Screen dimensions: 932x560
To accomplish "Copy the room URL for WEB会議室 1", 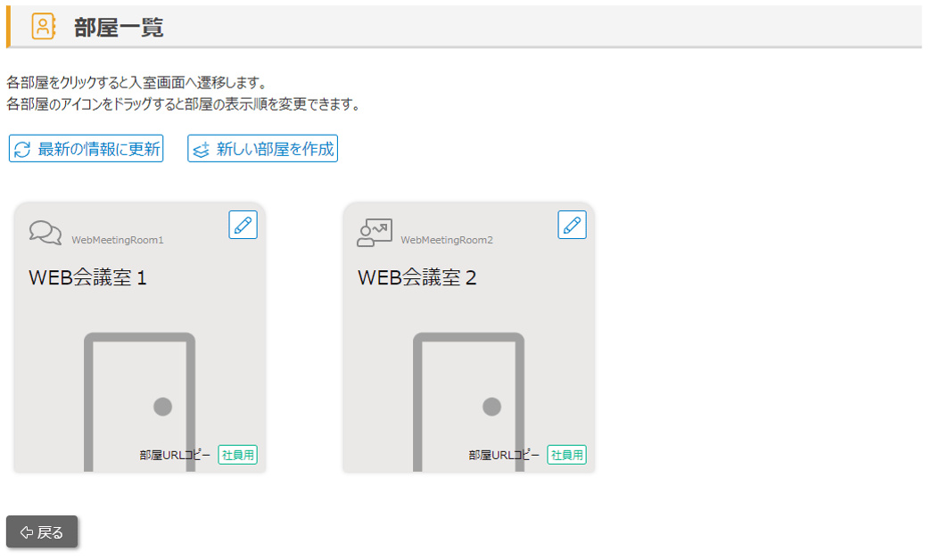I will click(x=175, y=455).
